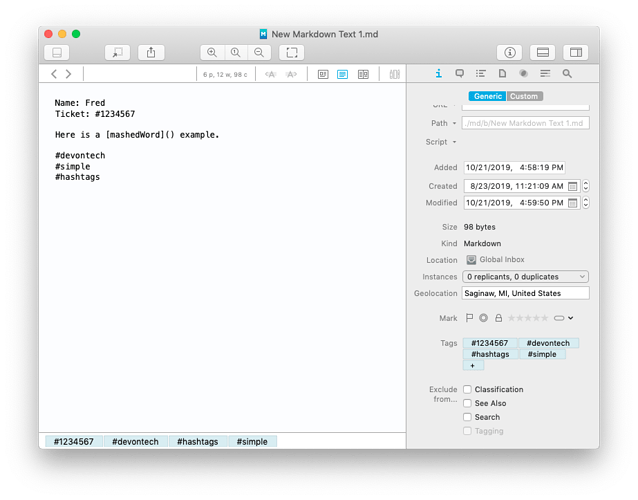
Task: Click the Added date field
Action: 514,168
